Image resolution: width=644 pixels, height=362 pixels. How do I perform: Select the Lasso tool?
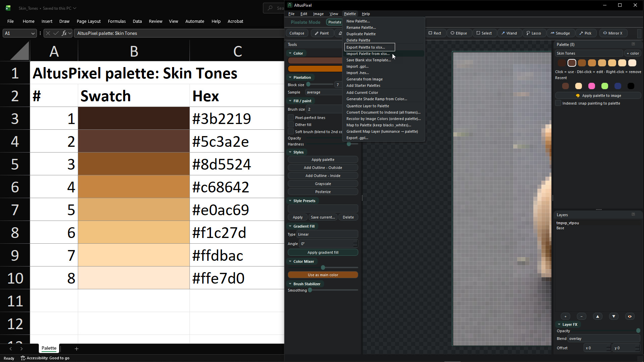tap(534, 33)
